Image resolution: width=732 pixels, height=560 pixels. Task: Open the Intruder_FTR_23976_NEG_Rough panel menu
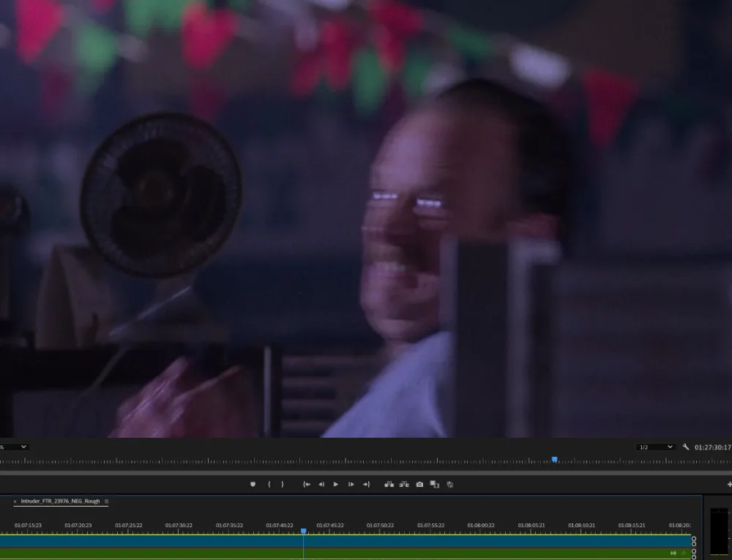107,501
